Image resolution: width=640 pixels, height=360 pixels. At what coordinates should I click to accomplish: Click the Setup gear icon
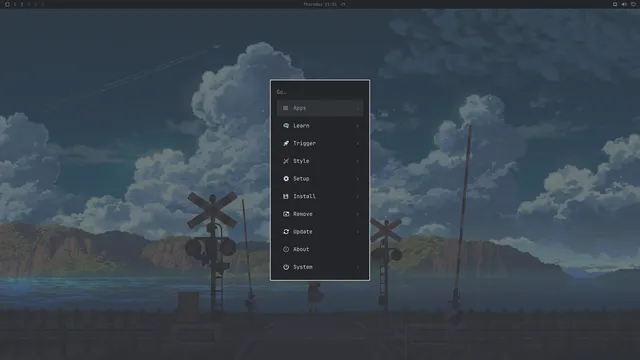coord(286,179)
